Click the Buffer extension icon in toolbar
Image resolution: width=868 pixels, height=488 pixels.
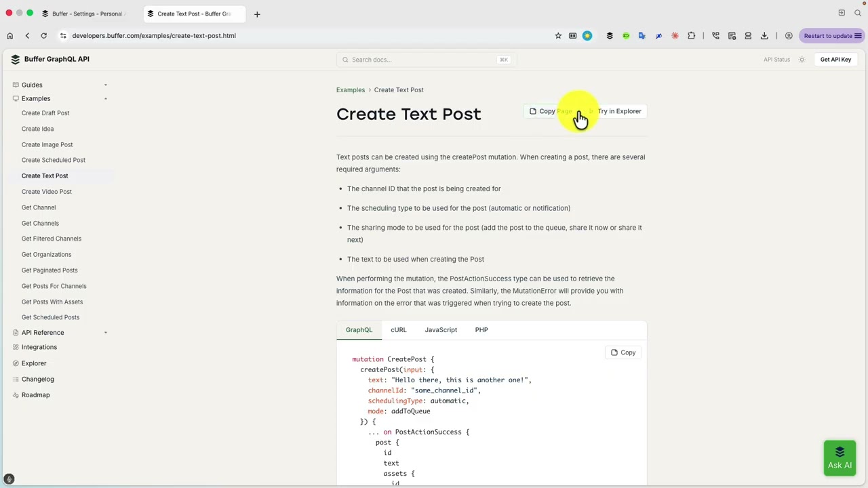click(610, 36)
